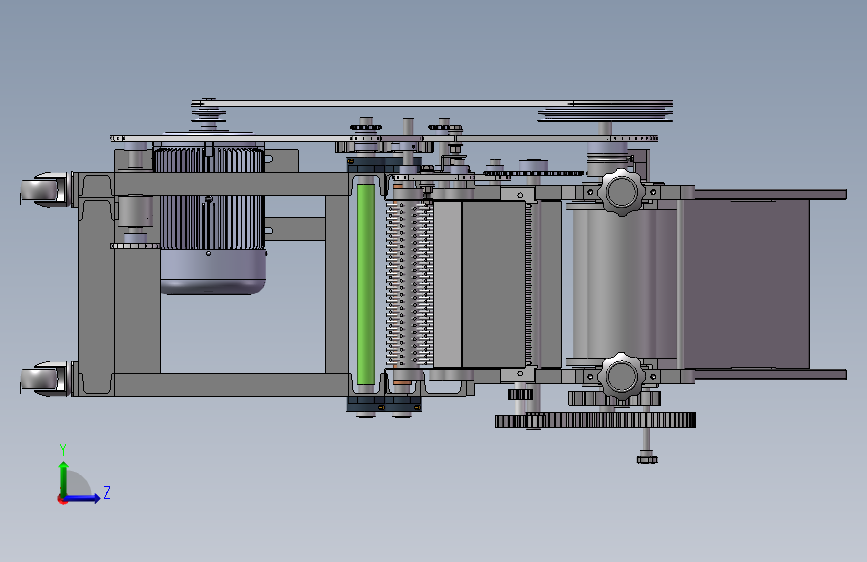The width and height of the screenshot is (867, 562).
Task: Select the upper star-shaped adjustment knob
Action: (621, 192)
